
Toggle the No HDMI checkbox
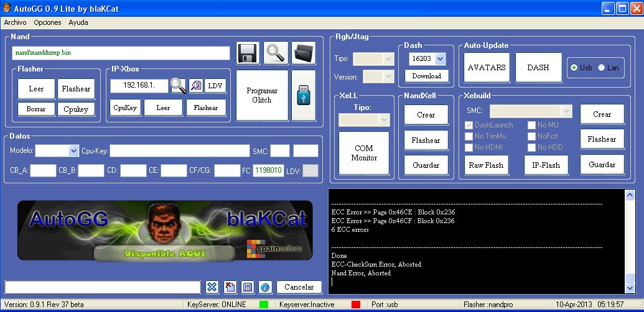pyautogui.click(x=469, y=147)
